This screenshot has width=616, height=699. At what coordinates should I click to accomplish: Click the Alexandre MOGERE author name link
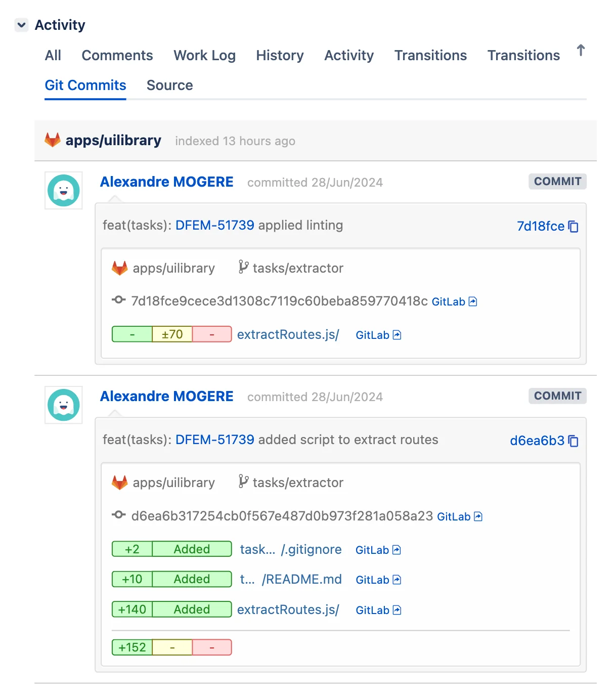click(x=166, y=182)
